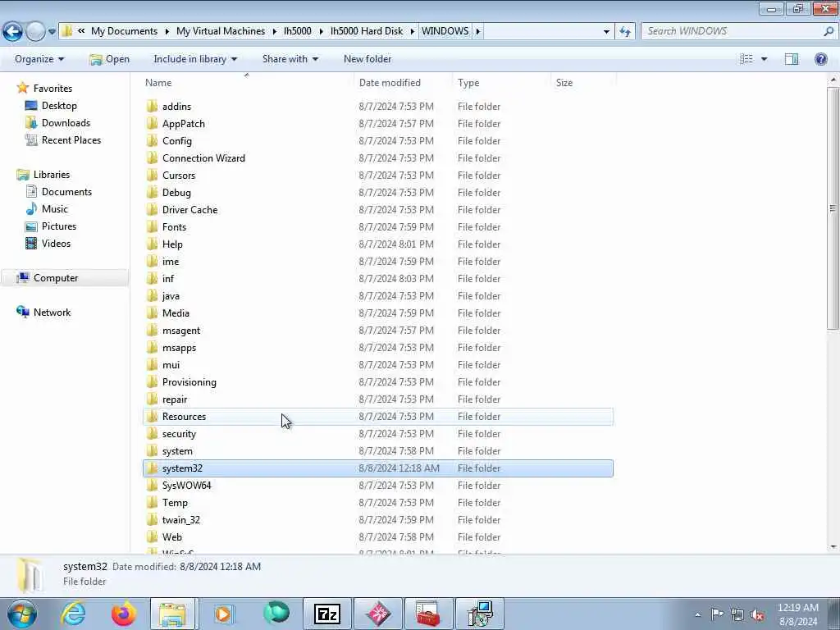840x630 pixels.
Task: Select the addins folder icon
Action: pos(153,106)
